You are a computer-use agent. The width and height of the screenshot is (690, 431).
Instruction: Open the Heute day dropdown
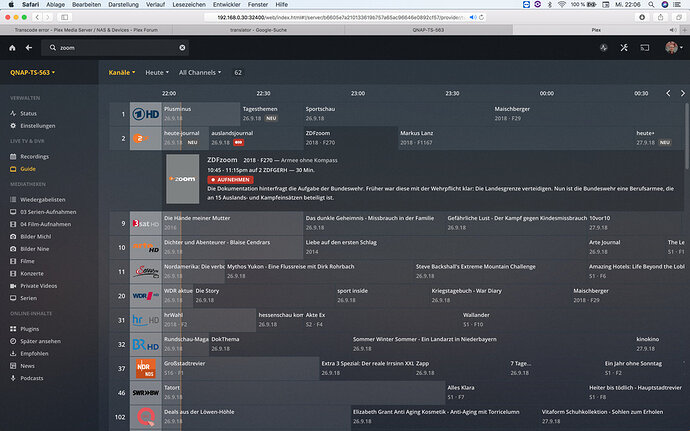(x=157, y=73)
